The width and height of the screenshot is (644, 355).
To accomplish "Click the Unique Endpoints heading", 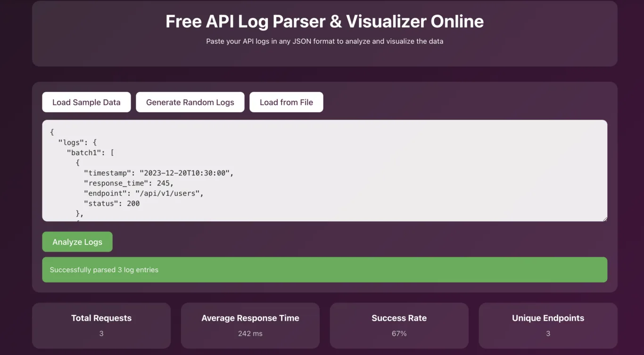I will [548, 318].
